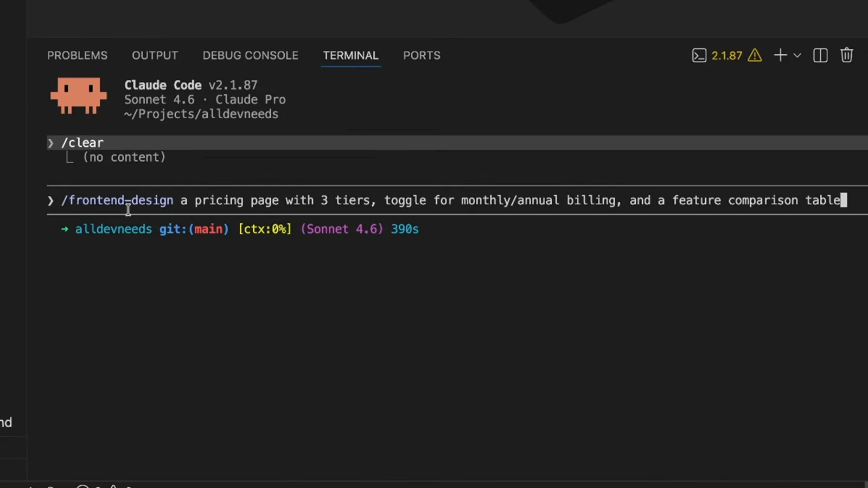This screenshot has width=868, height=488.
Task: Show the PORTS tab
Action: 422,55
